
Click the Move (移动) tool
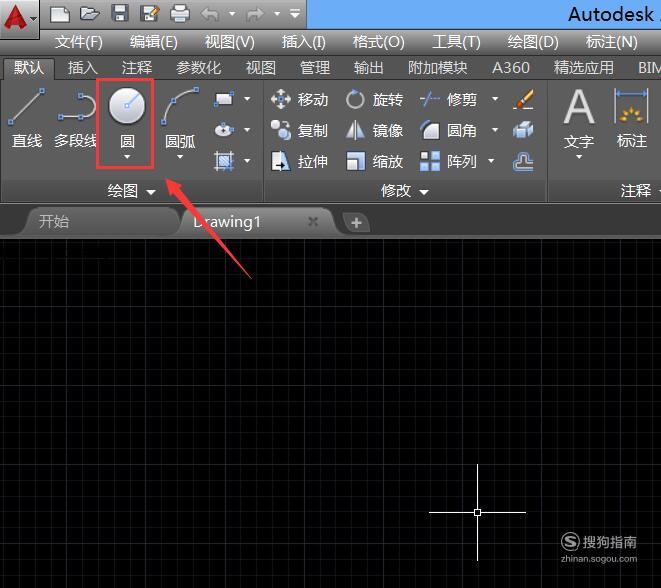coord(299,99)
